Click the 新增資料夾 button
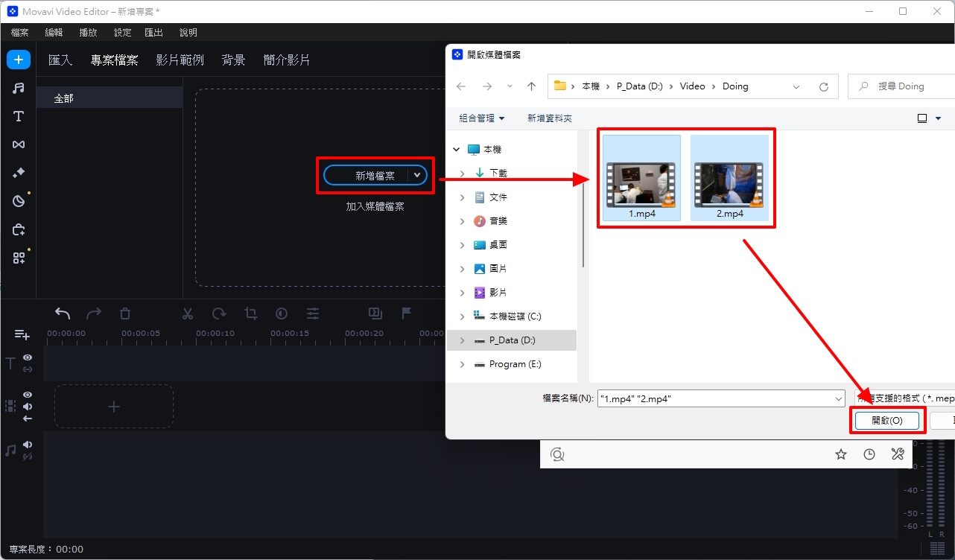 [550, 118]
